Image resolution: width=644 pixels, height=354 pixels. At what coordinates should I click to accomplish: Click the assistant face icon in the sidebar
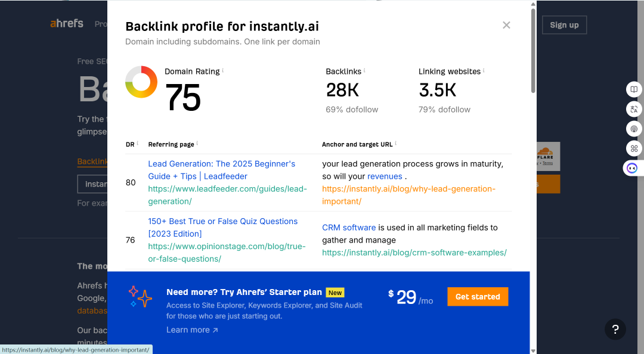tap(632, 168)
